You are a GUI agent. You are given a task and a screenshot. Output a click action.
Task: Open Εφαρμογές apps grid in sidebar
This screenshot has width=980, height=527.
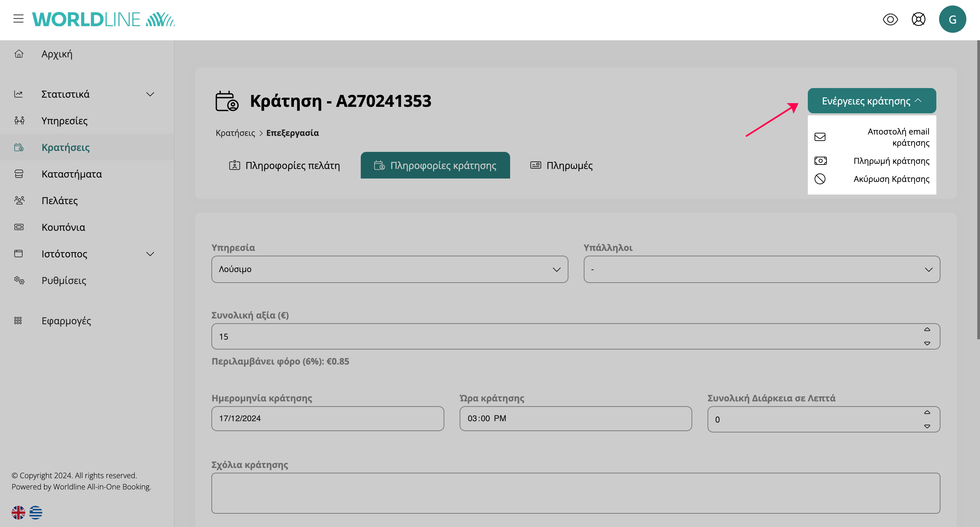(x=66, y=321)
